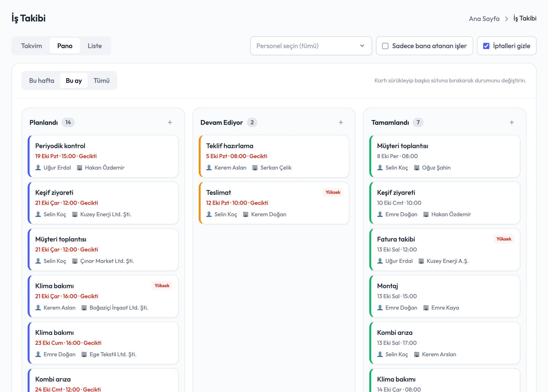Viewport: 548px width, 392px height.
Task: Open Fatura takibi card in Tamamlandı
Action: pos(445,250)
